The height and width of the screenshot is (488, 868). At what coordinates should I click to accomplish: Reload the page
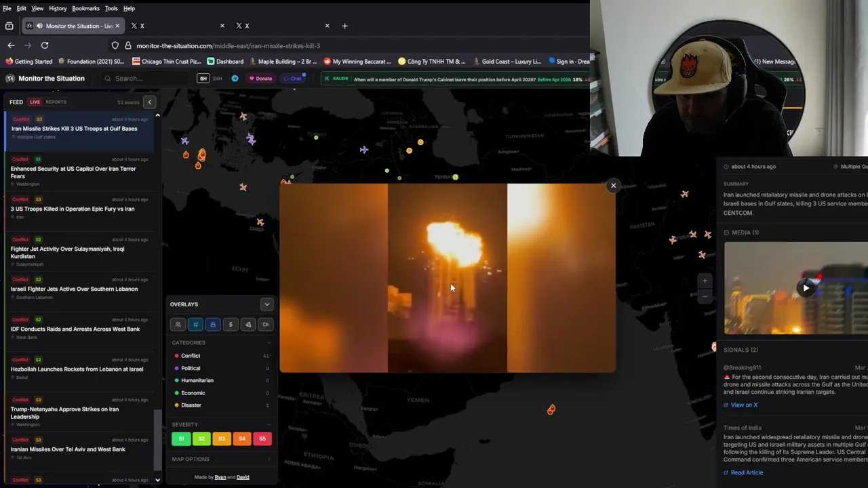coord(45,45)
